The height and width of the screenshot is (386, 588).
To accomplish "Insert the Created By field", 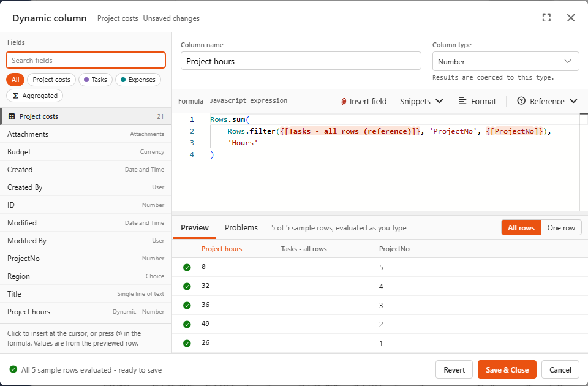I will point(86,187).
